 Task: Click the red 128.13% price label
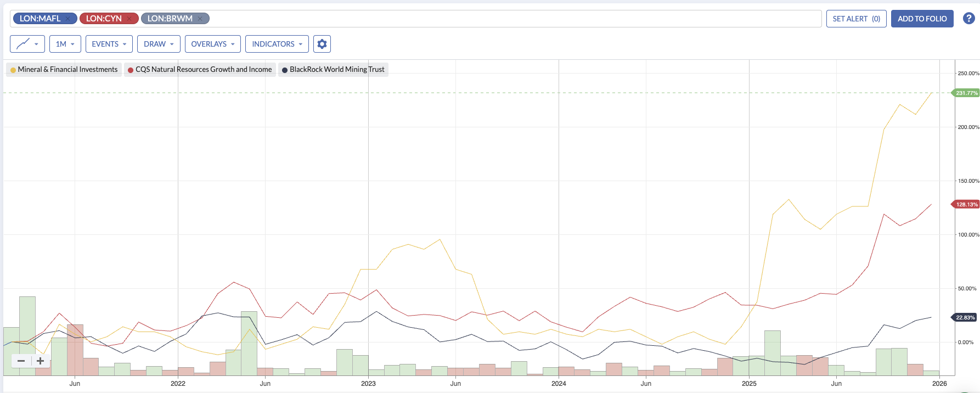(966, 205)
